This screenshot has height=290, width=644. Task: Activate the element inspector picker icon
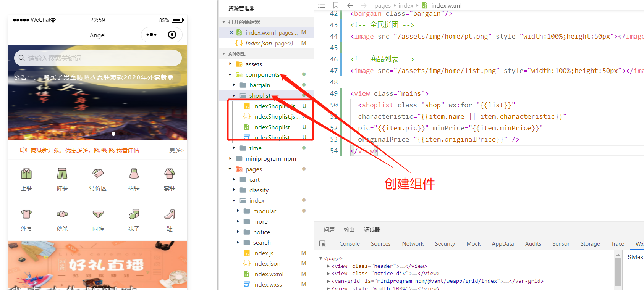322,243
